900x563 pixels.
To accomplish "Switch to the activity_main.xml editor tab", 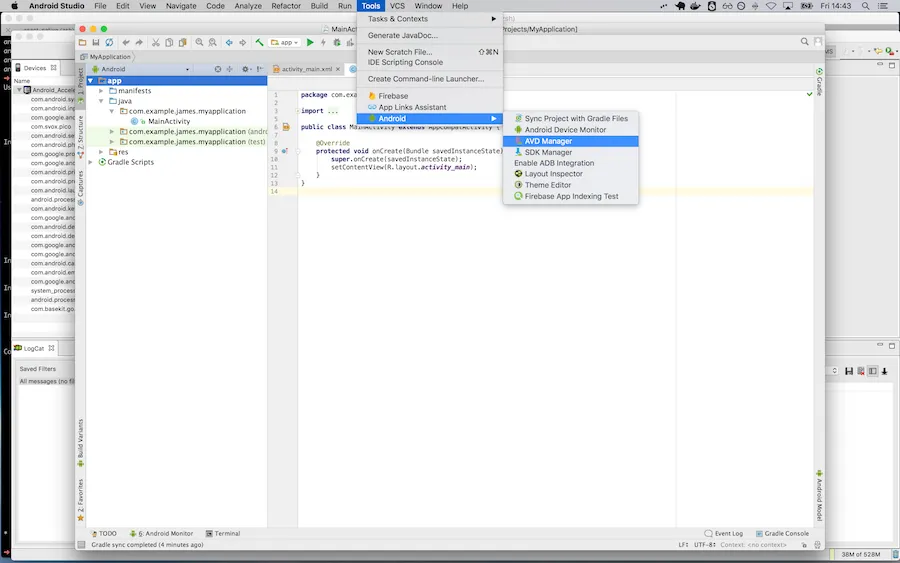I will point(306,69).
